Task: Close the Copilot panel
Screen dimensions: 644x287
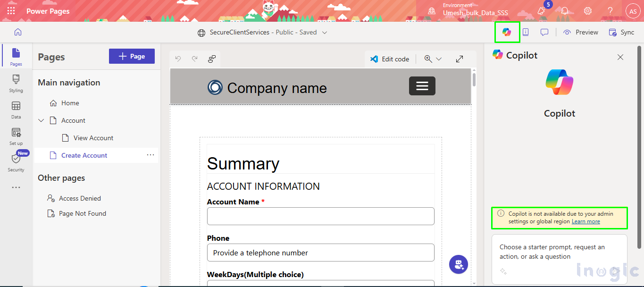Action: pos(620,57)
